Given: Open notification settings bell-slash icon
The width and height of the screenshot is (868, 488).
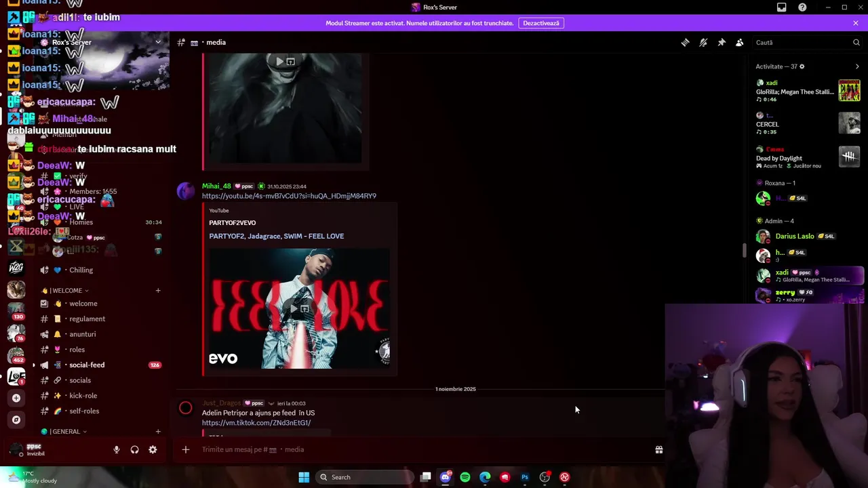Looking at the screenshot, I should point(703,42).
